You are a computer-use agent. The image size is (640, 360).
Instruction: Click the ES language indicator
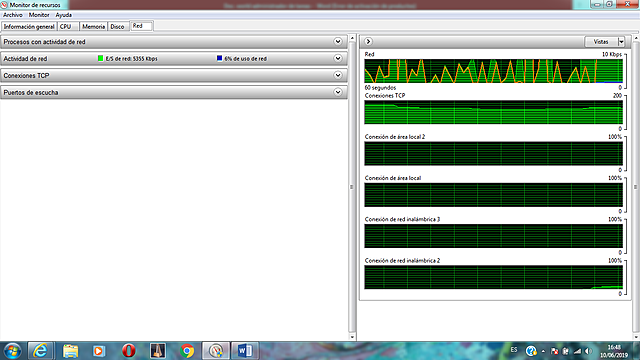pyautogui.click(x=514, y=350)
